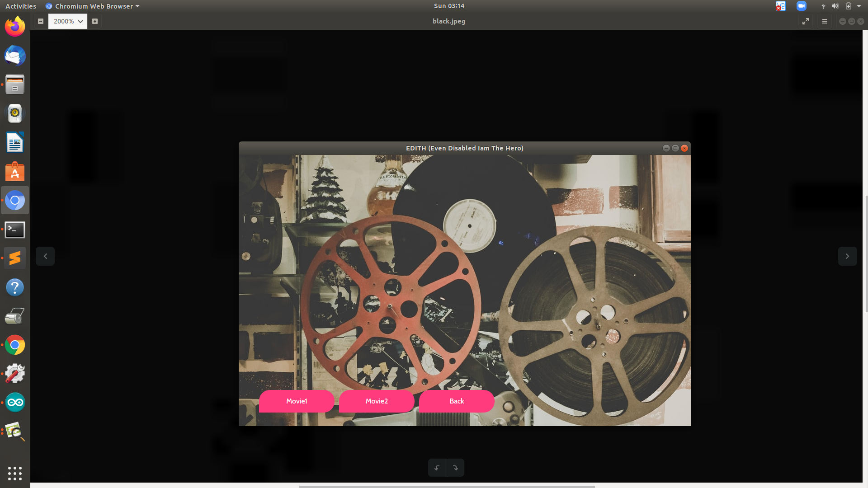Go to the next image

847,256
